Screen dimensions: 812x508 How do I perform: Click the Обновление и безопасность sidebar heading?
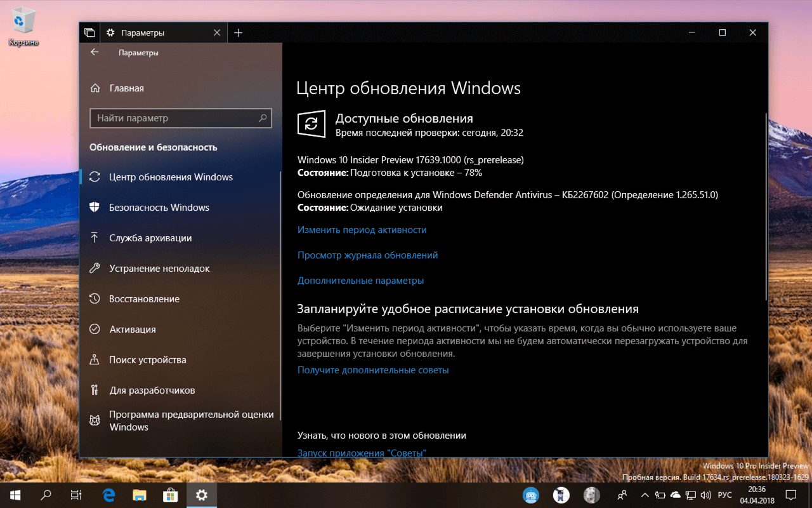click(x=154, y=147)
